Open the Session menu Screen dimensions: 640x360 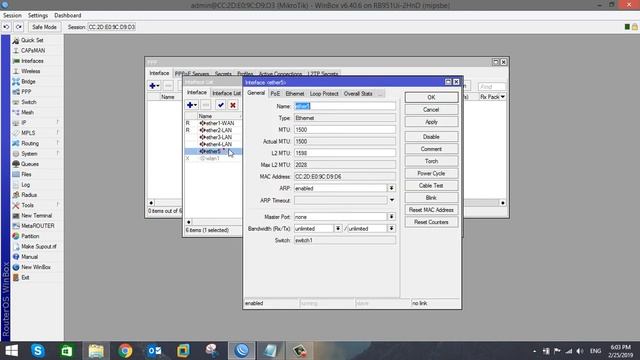point(12,16)
